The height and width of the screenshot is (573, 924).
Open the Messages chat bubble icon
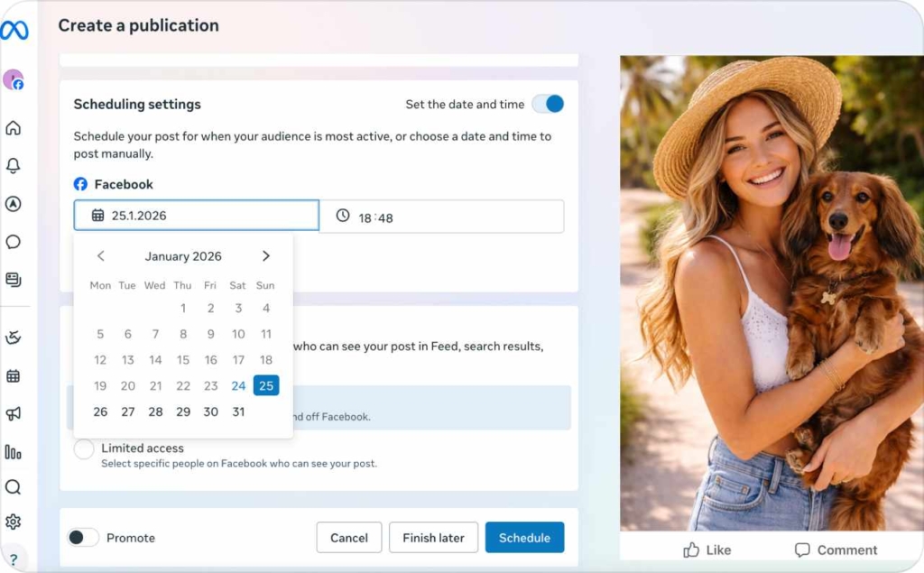tap(14, 242)
